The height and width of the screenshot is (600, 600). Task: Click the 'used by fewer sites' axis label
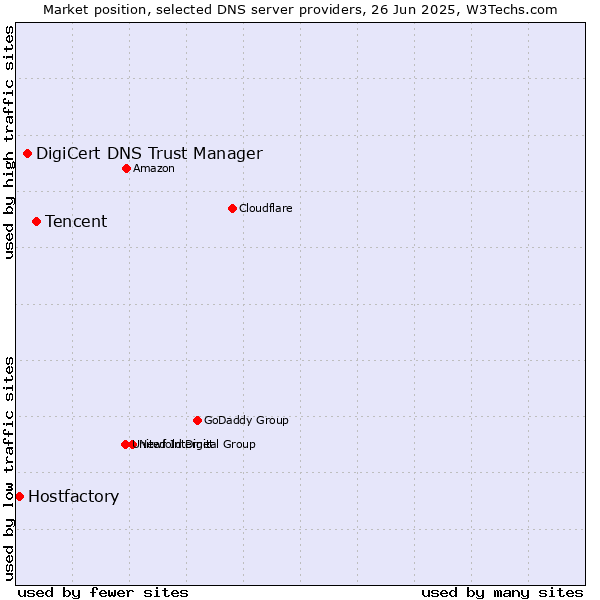click(x=103, y=593)
